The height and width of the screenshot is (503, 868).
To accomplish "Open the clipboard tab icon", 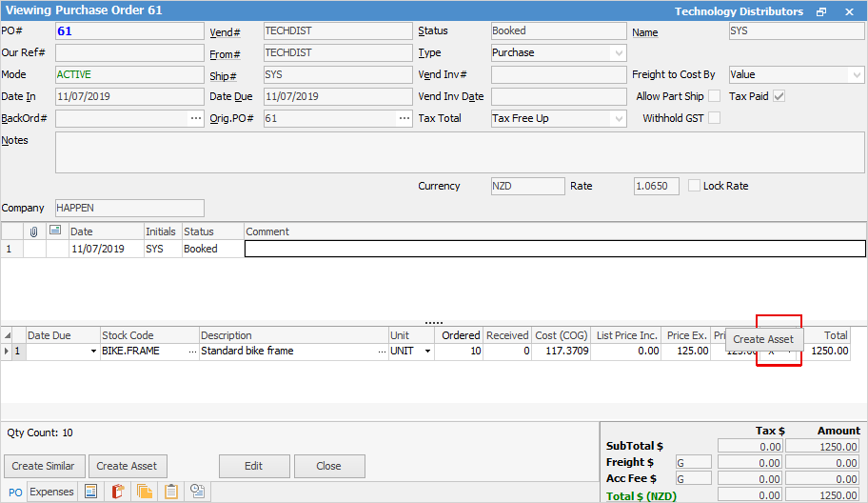I will pyautogui.click(x=171, y=492).
